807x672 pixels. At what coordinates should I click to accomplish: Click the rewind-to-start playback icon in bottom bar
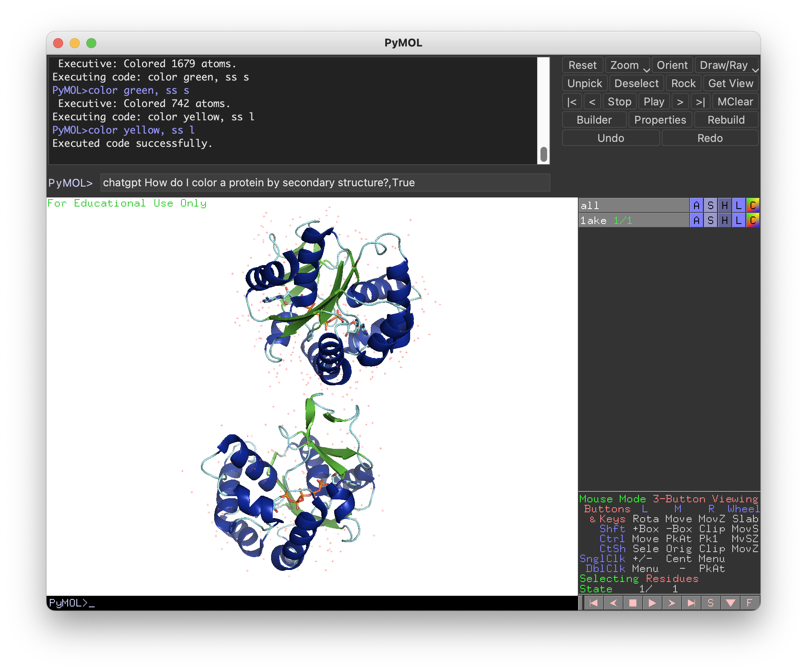(x=594, y=603)
